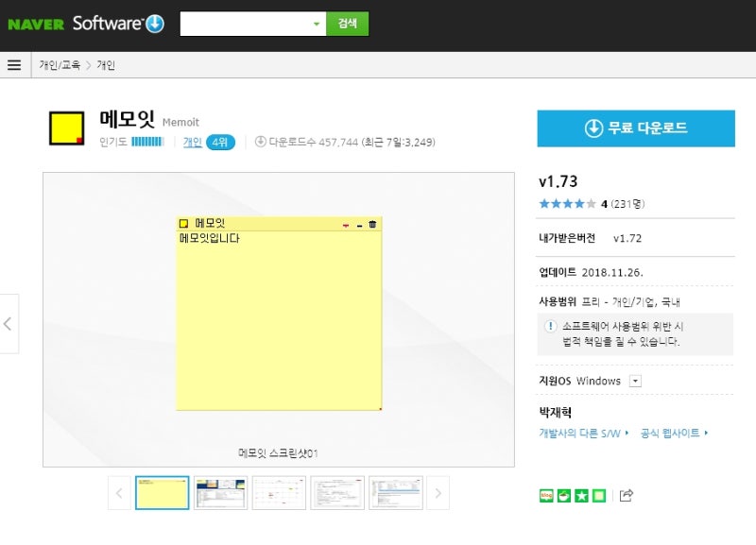Click the main memo screenshot image
The width and height of the screenshot is (756, 545).
click(279, 314)
